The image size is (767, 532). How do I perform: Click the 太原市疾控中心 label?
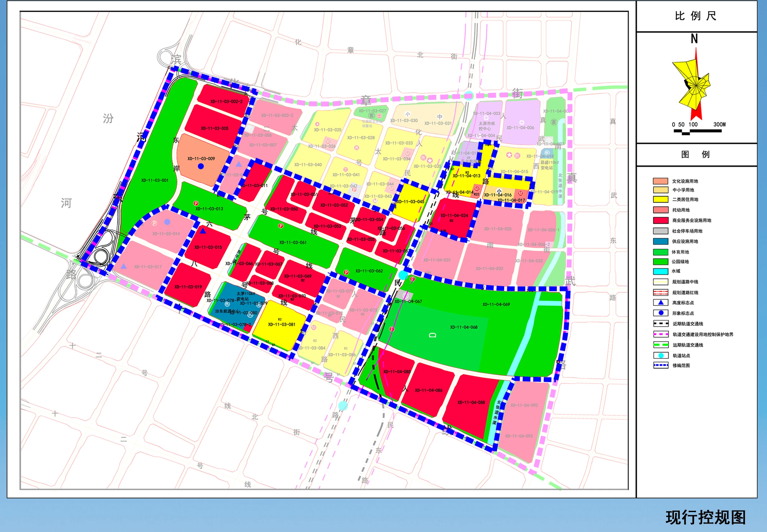point(487,126)
